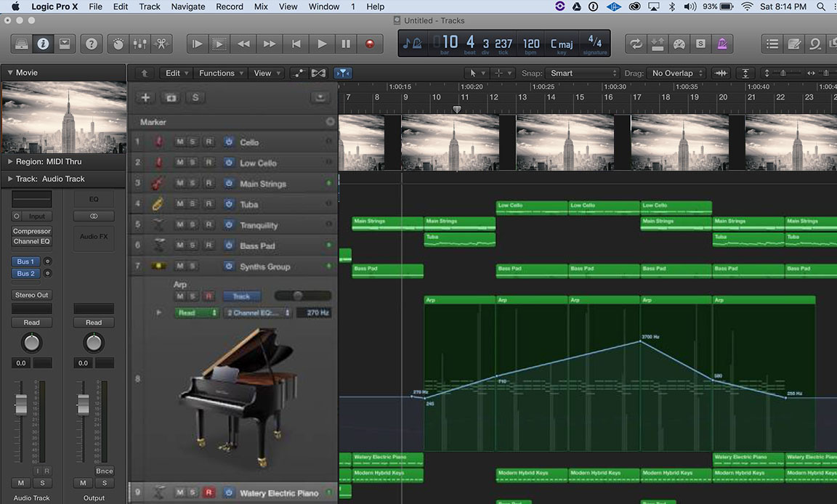Click the Stereo Out output slot
The width and height of the screenshot is (837, 504).
click(x=31, y=295)
